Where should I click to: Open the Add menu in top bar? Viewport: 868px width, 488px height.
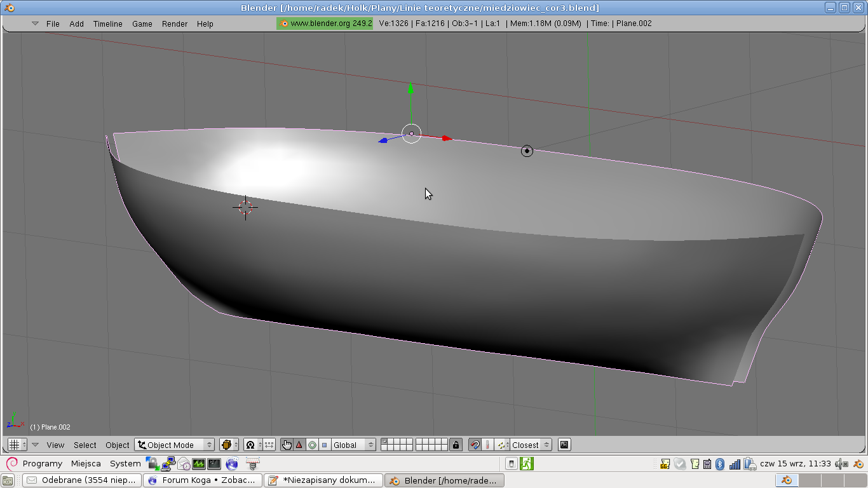(76, 24)
